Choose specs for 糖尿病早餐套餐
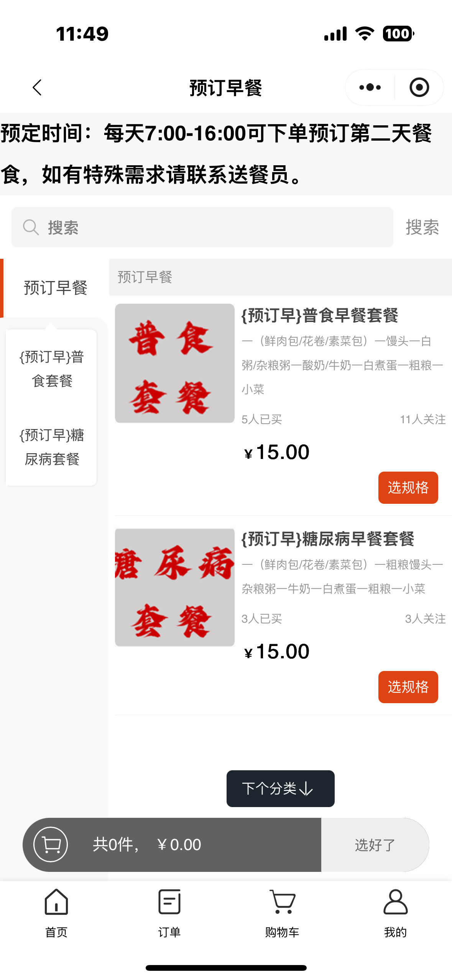452x980 pixels. [x=408, y=687]
